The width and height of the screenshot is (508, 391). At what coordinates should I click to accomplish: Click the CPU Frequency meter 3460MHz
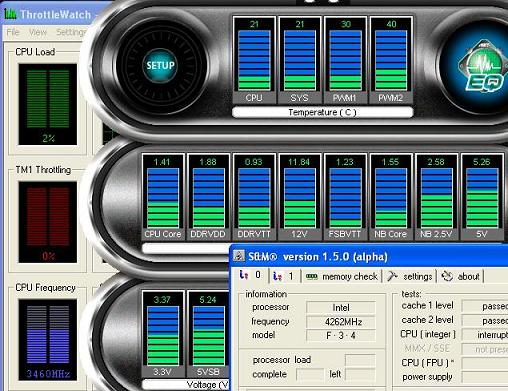[48, 340]
